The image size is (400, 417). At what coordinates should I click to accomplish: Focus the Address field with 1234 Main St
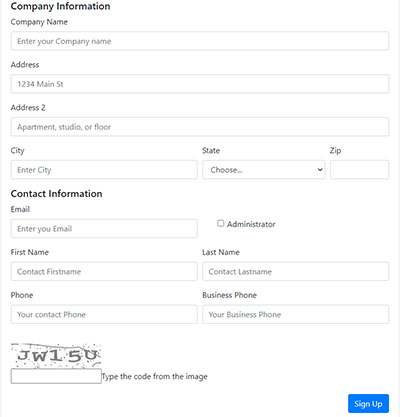[200, 84]
